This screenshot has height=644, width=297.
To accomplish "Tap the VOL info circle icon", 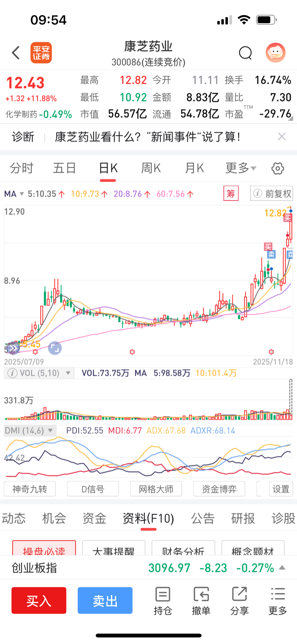I will pos(12,373).
